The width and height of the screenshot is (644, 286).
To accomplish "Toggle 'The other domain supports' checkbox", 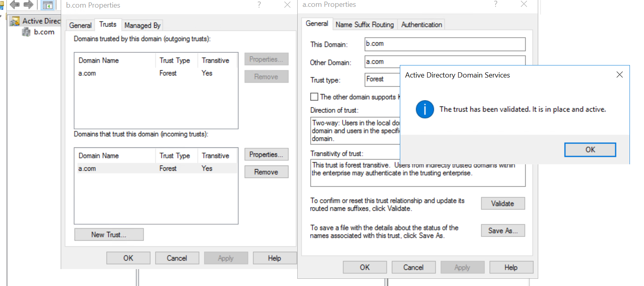I will [x=314, y=97].
